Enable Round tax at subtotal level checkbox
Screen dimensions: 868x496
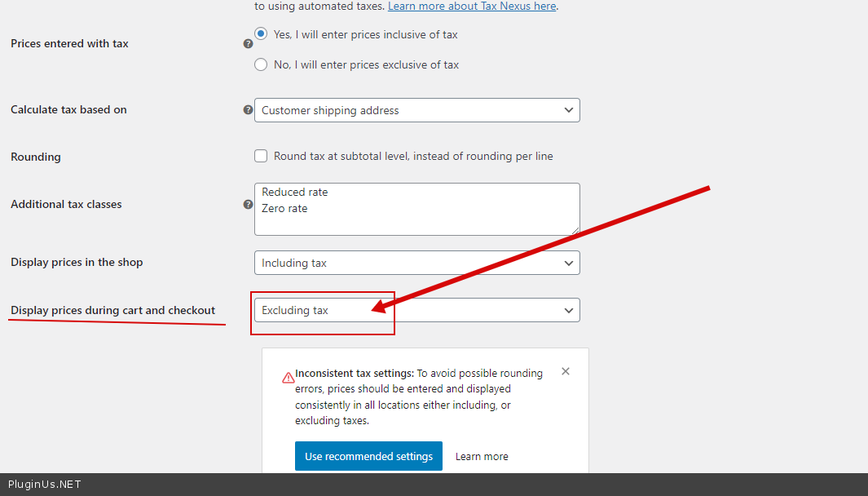coord(261,156)
